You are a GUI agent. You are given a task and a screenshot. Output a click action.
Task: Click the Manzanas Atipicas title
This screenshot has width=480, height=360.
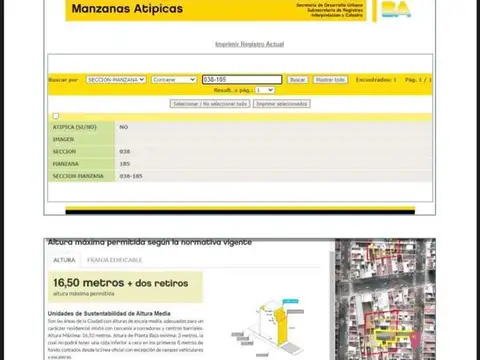click(x=127, y=9)
